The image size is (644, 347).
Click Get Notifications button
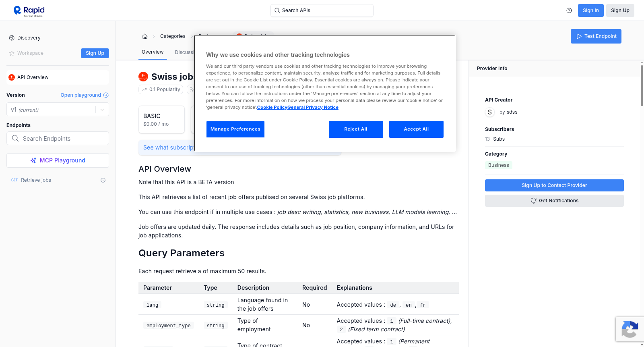click(x=554, y=201)
